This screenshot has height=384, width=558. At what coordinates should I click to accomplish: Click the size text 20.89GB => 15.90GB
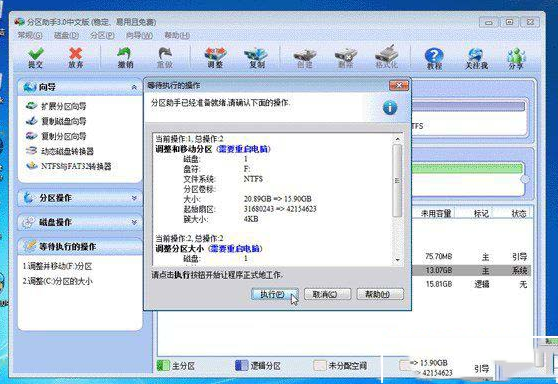pos(278,199)
